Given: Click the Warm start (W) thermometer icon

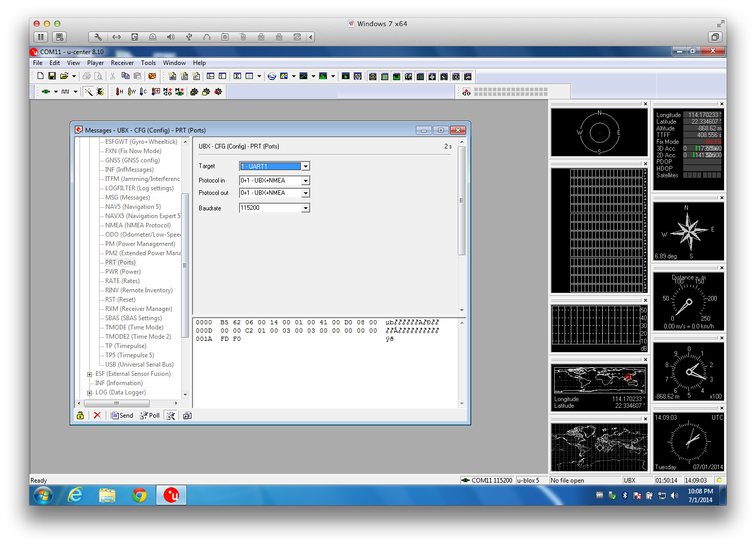Looking at the screenshot, I should (131, 91).
